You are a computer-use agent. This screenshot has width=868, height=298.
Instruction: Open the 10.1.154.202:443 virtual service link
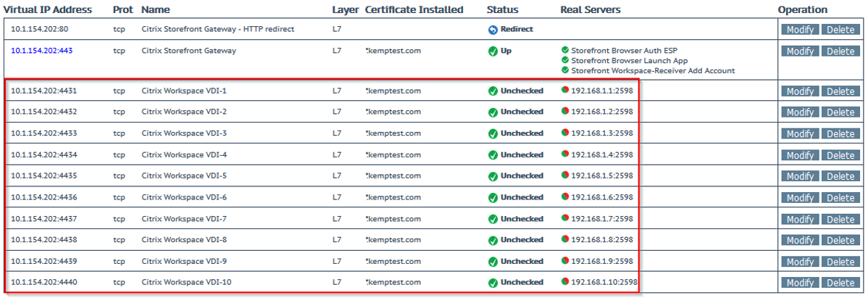[41, 51]
